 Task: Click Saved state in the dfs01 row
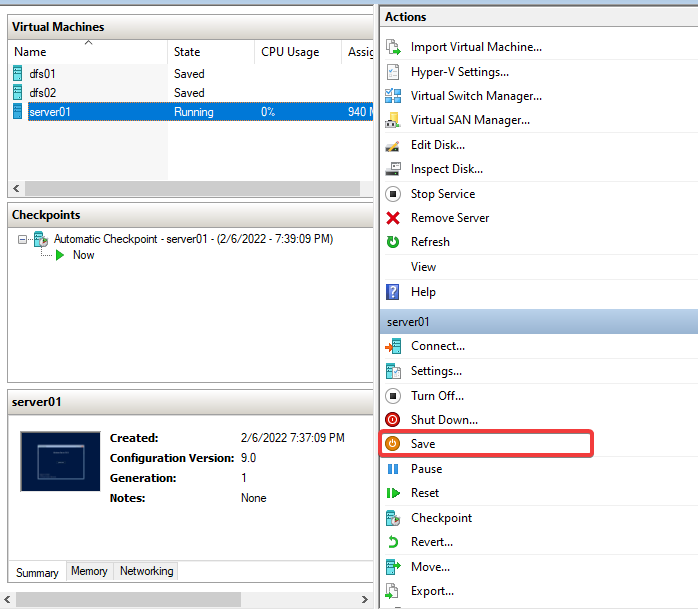(x=189, y=73)
